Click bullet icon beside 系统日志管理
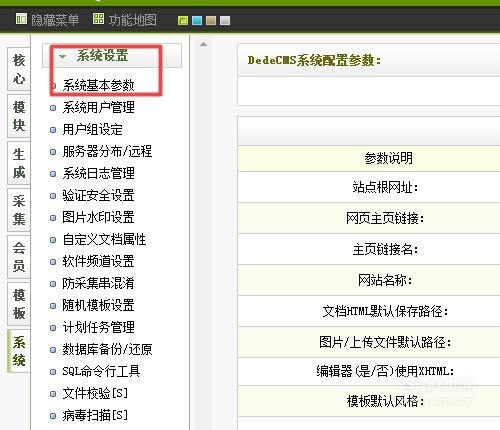The width and height of the screenshot is (500, 430). pos(53,174)
